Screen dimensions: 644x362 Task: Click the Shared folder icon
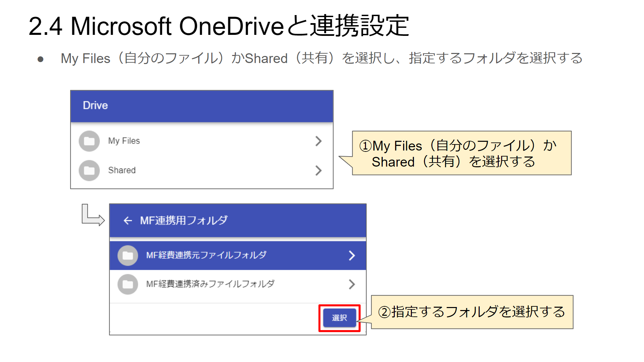click(x=89, y=171)
